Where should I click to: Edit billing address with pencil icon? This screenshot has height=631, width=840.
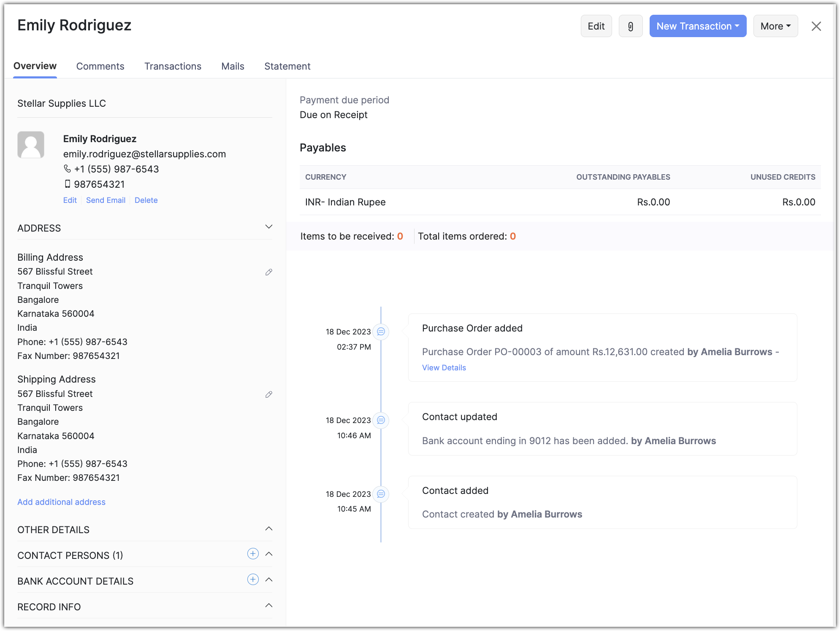[x=268, y=272]
